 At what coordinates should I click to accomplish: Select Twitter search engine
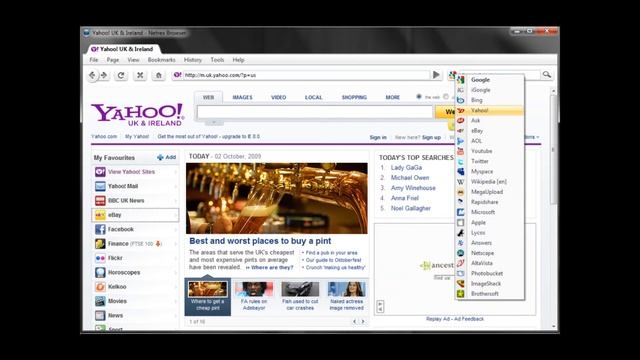coord(490,162)
